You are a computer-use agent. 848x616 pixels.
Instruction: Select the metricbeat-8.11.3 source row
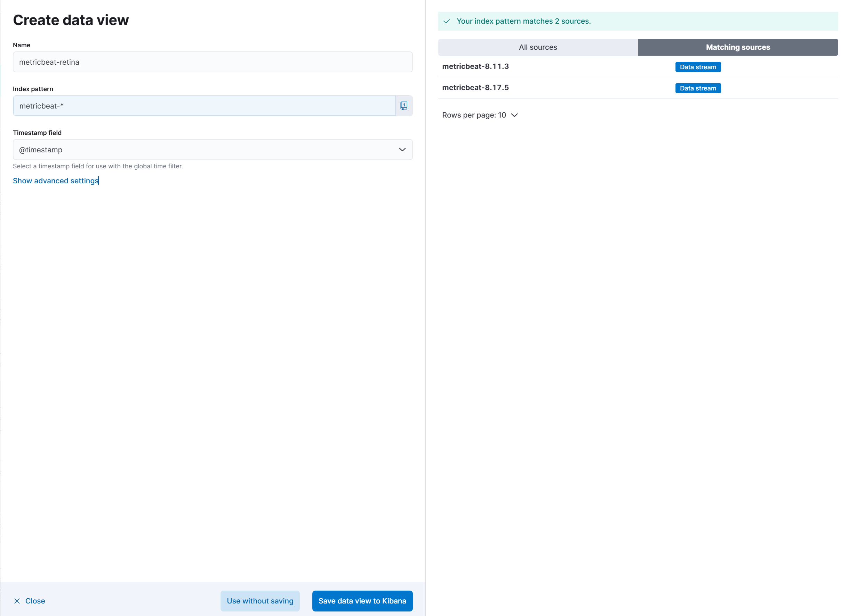click(x=475, y=66)
